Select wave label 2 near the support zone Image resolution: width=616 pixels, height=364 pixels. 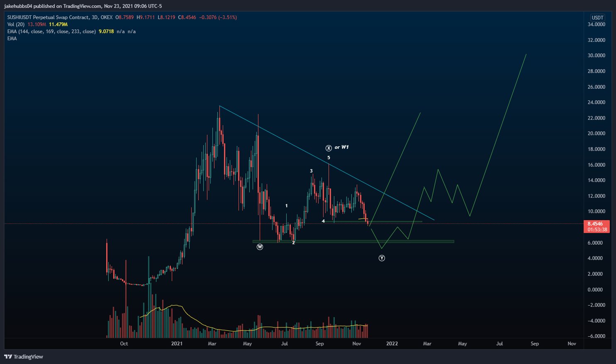pos(293,243)
